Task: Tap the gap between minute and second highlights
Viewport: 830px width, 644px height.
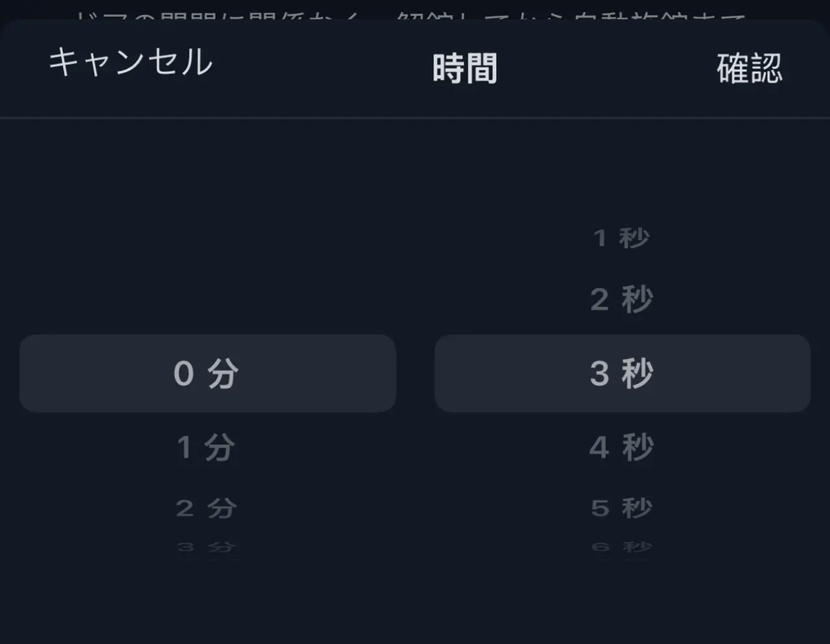Action: (415, 374)
